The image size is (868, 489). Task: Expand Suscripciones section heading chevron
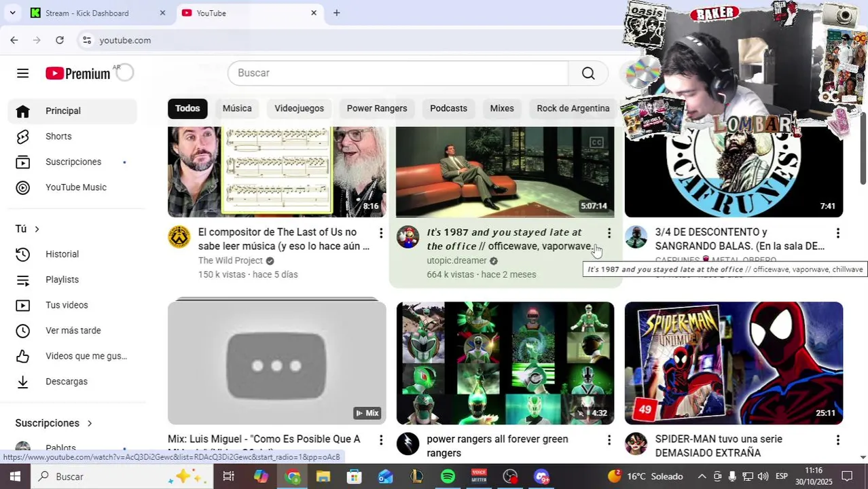click(x=89, y=423)
